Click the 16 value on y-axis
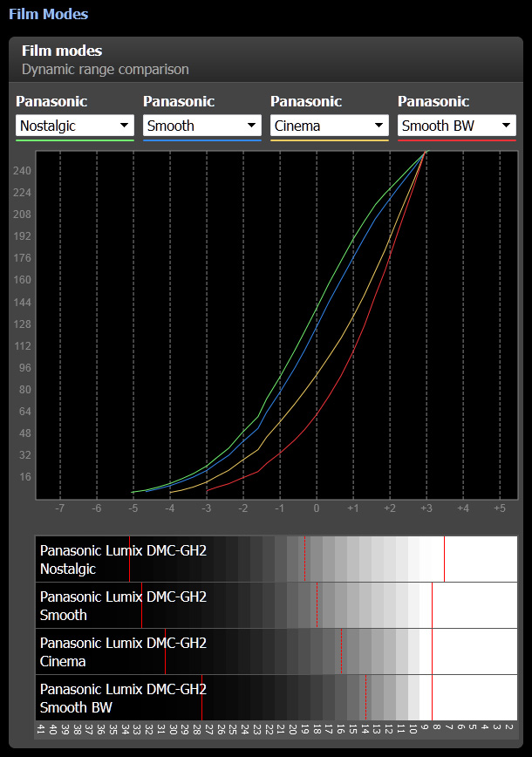Screen dimensions: 532x757 tap(25, 477)
